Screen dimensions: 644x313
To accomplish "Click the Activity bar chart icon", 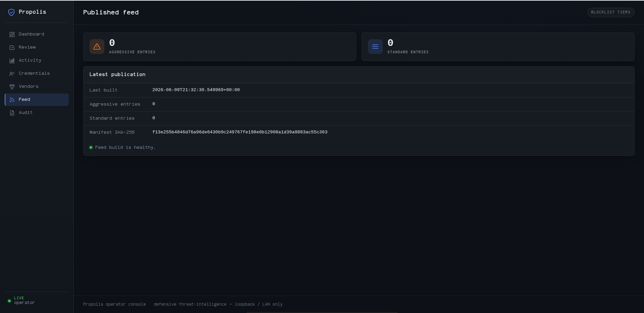I will click(x=12, y=61).
